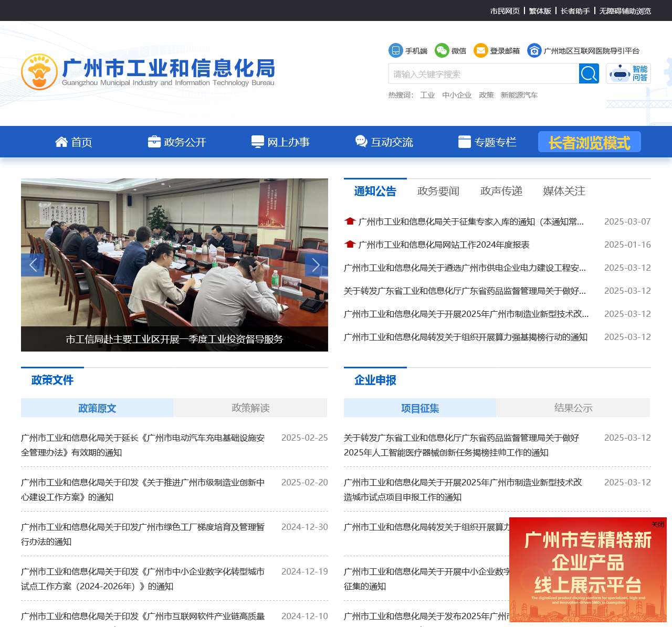
Task: Open the 长者助手 link
Action: tap(575, 10)
